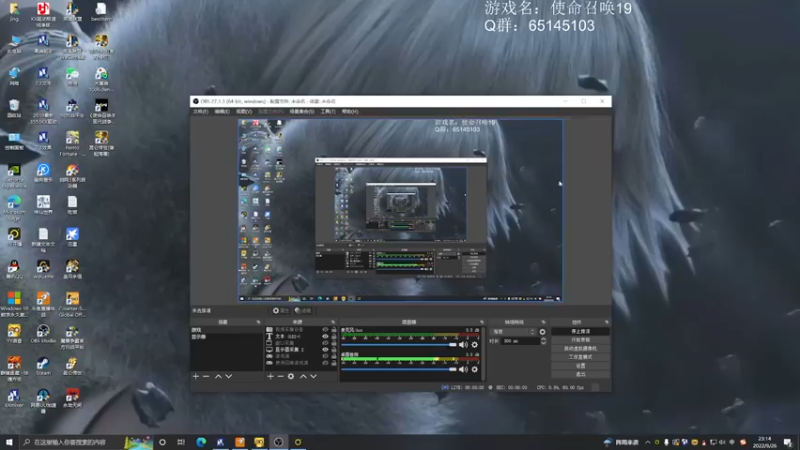Open the Task View taskbar button

(181, 442)
